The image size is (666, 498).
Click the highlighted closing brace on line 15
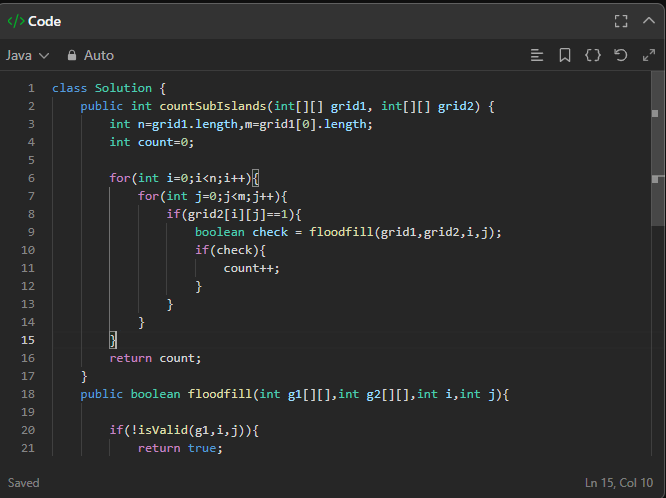[113, 340]
